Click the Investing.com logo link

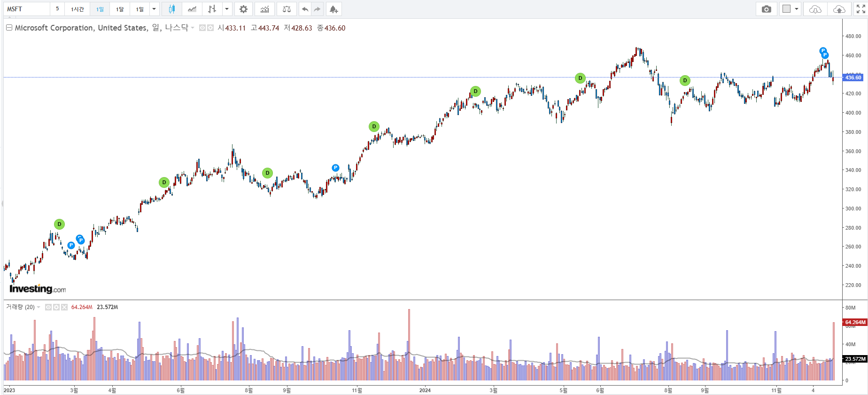[38, 289]
